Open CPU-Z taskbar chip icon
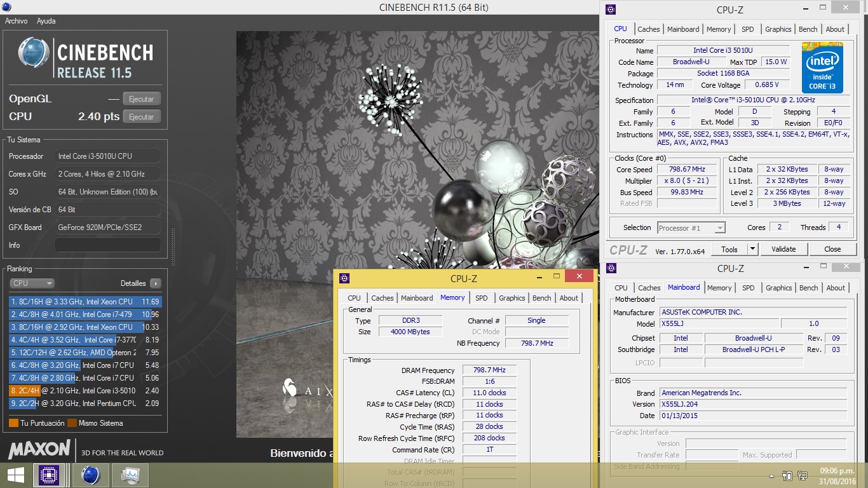The width and height of the screenshot is (868, 488). pos(50,475)
